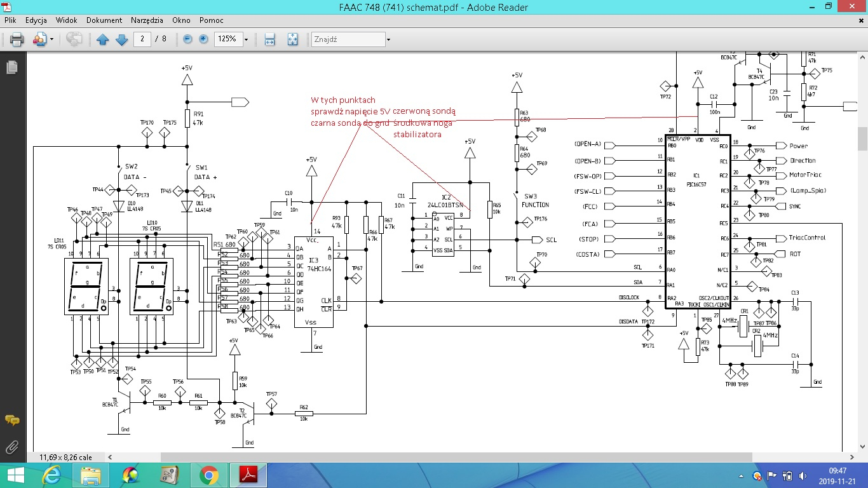Click the tray icon with red X badge
868x488 pixels.
point(757,476)
